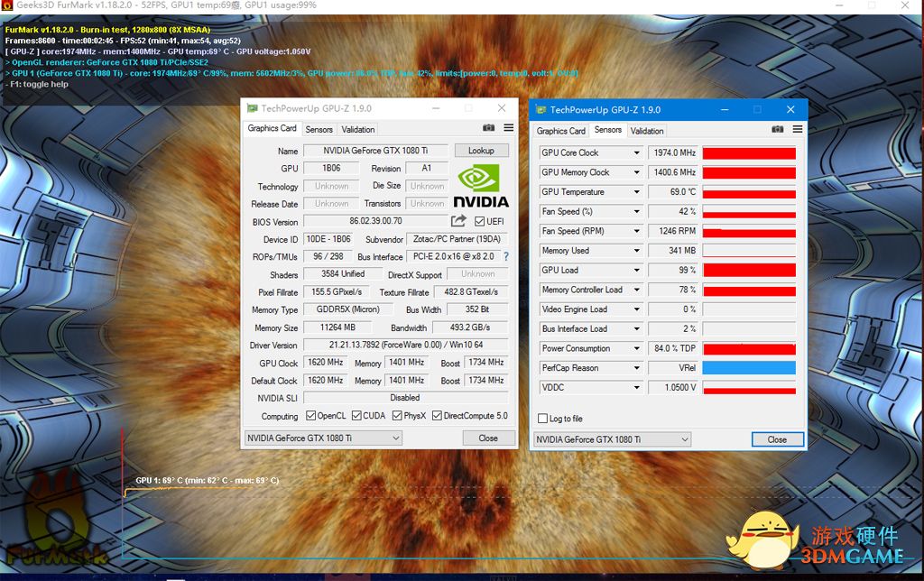Viewport: 924px width, 581px height.
Task: Click the Subvendor value Zotac/PC Partner
Action: click(x=457, y=239)
